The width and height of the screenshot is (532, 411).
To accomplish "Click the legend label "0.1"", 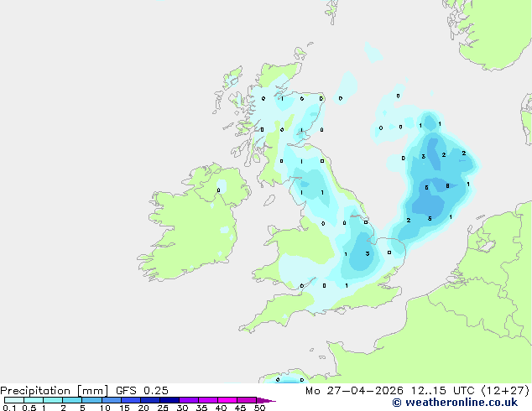I will coord(9,408).
